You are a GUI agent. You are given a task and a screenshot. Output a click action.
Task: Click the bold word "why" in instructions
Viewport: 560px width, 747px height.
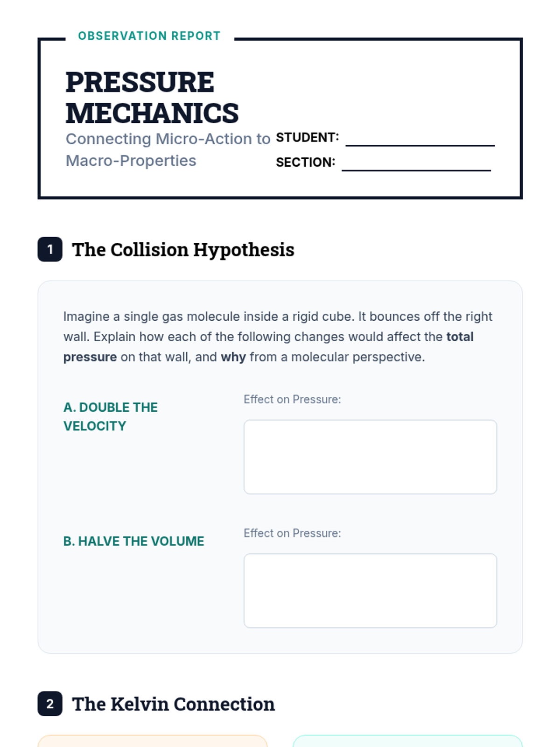[233, 357]
